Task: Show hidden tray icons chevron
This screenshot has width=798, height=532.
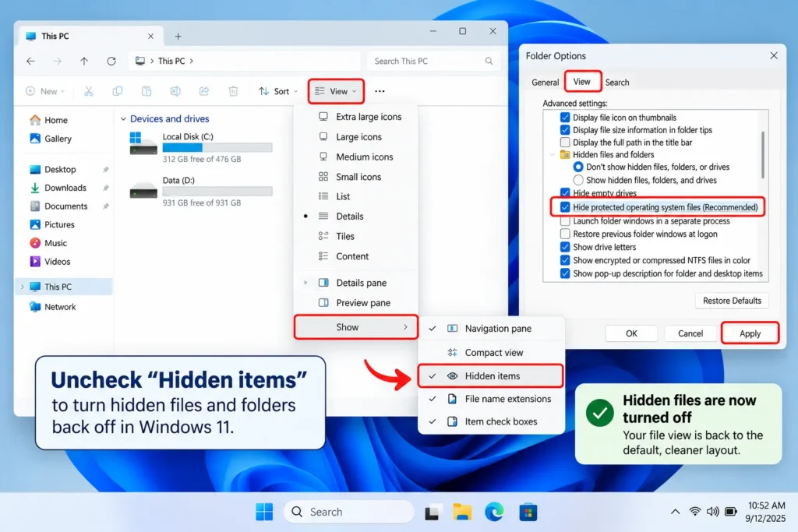Action: coord(676,512)
